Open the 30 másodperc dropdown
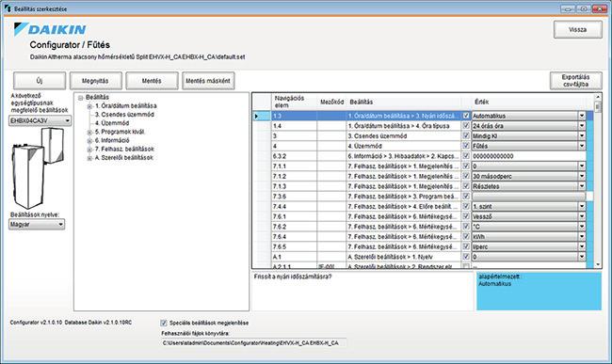 [x=582, y=176]
